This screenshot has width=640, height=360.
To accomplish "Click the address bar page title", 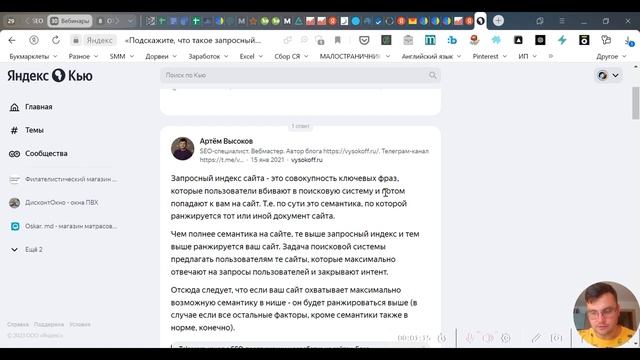I will [193, 40].
